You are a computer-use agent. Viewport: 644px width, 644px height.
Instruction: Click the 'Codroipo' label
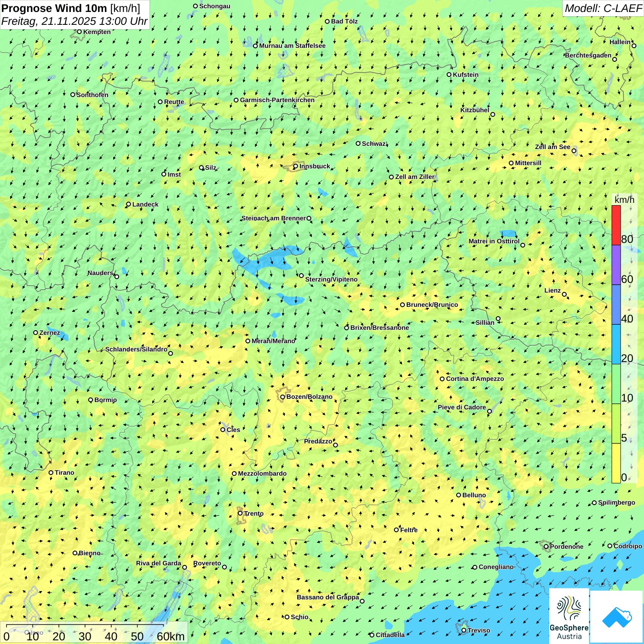[x=628, y=546]
